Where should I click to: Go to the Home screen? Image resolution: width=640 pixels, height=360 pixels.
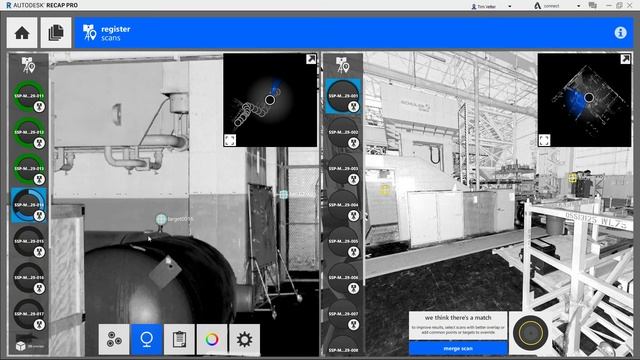(x=22, y=33)
